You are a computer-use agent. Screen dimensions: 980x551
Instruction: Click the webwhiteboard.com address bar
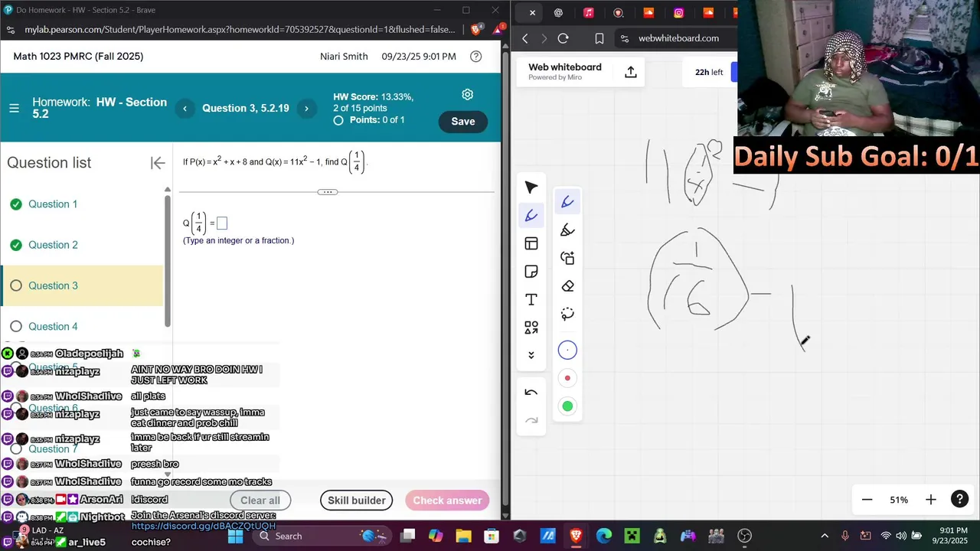[x=678, y=38]
